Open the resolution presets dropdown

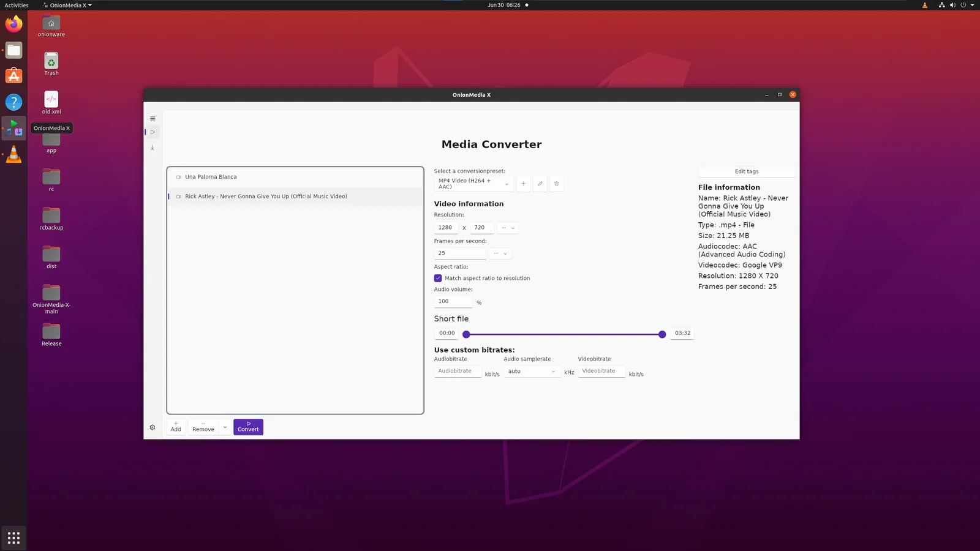508,228
